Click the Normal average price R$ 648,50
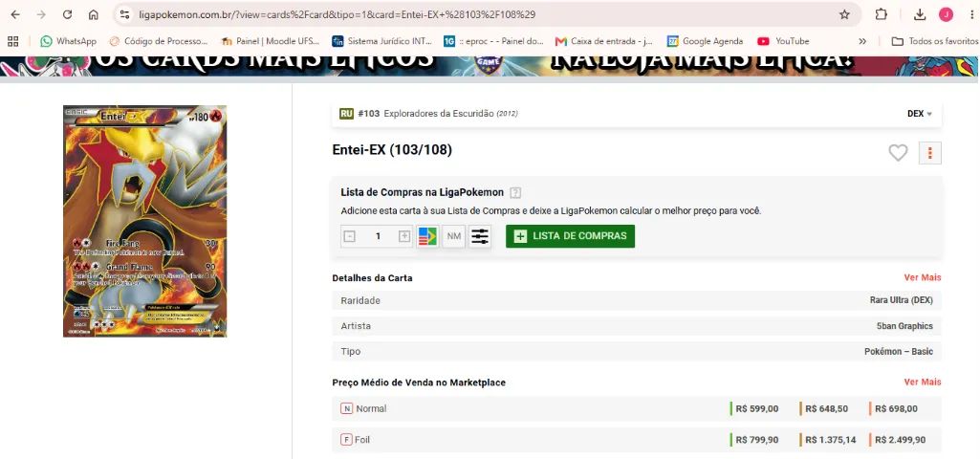Screen dimensions: 980x459 (826, 408)
